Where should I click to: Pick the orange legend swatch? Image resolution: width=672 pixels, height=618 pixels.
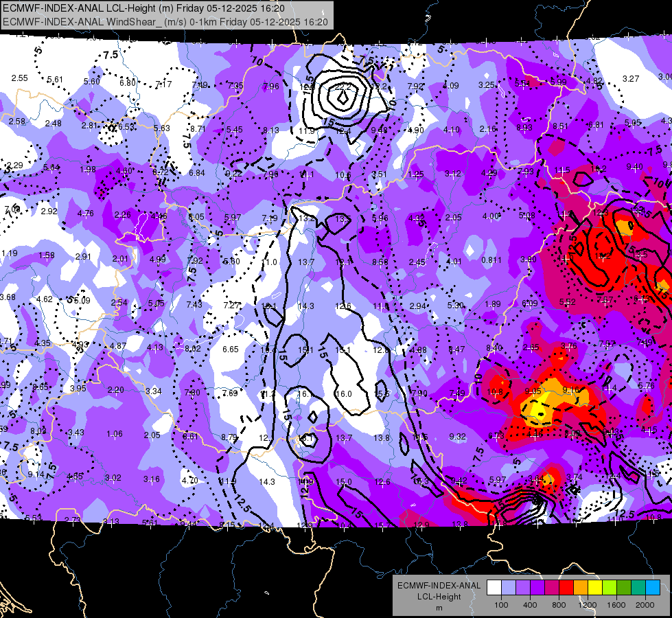coord(581,588)
